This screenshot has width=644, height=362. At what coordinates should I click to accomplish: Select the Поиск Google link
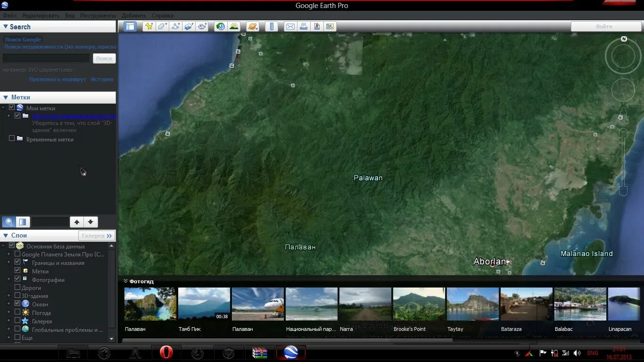tap(23, 40)
